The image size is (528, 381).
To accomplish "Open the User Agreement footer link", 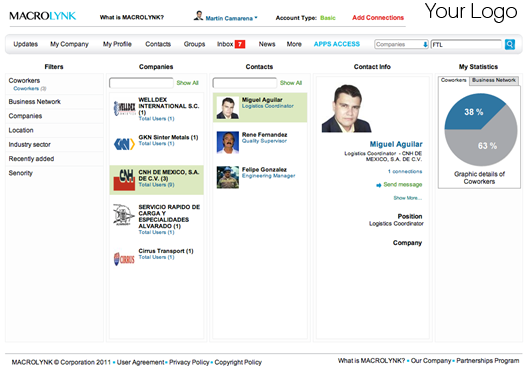I will tap(140, 362).
